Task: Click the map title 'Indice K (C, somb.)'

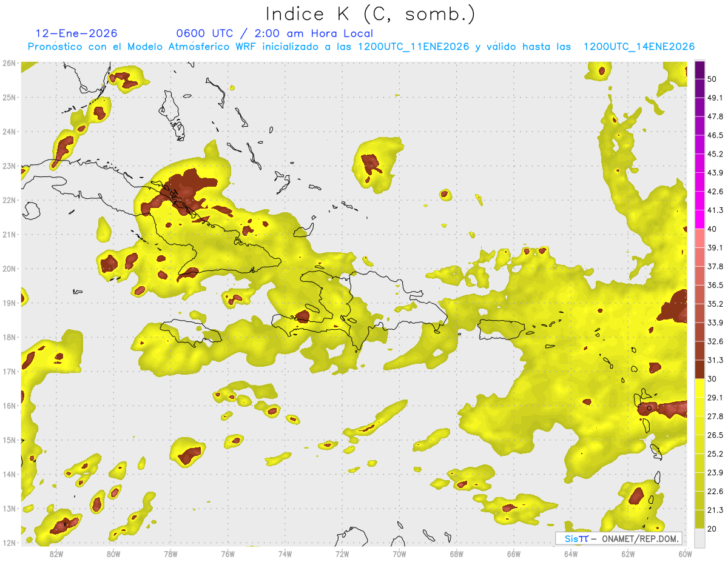Action: click(371, 14)
